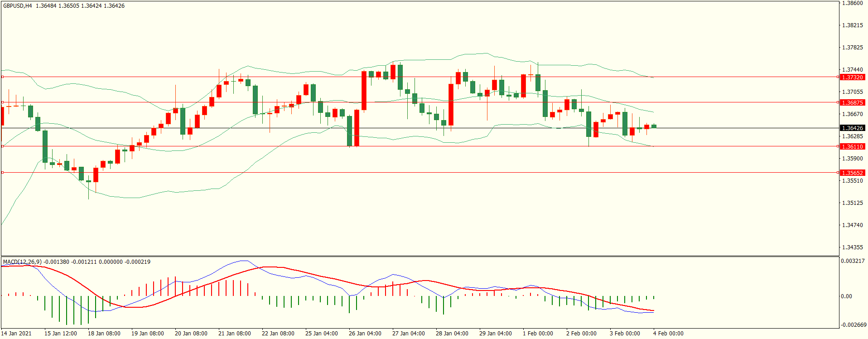This screenshot has height=339, width=868.
Task: Click the 26 Jan 04:00 time label
Action: point(365,334)
